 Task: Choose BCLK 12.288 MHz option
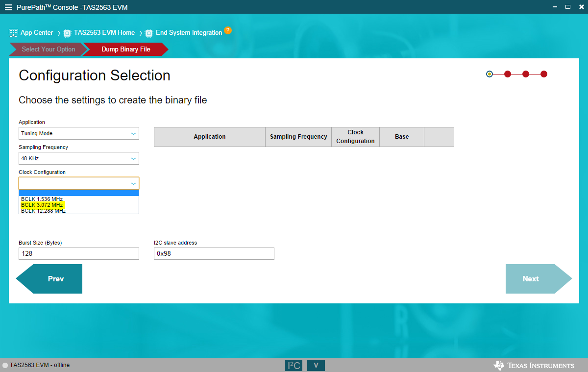79,211
